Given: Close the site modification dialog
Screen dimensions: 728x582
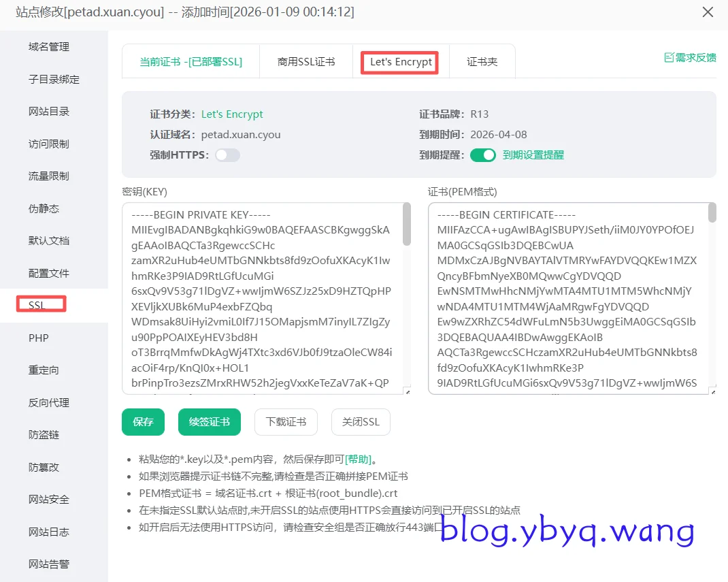Looking at the screenshot, I should pyautogui.click(x=708, y=12).
